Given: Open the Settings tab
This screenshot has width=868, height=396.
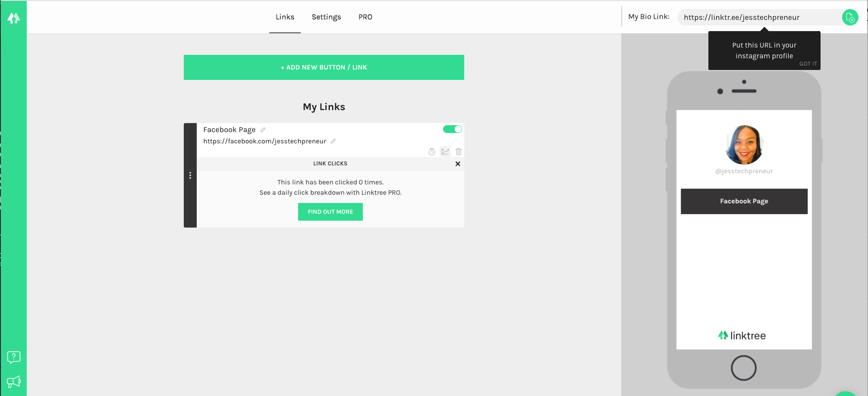Looking at the screenshot, I should click(x=327, y=17).
